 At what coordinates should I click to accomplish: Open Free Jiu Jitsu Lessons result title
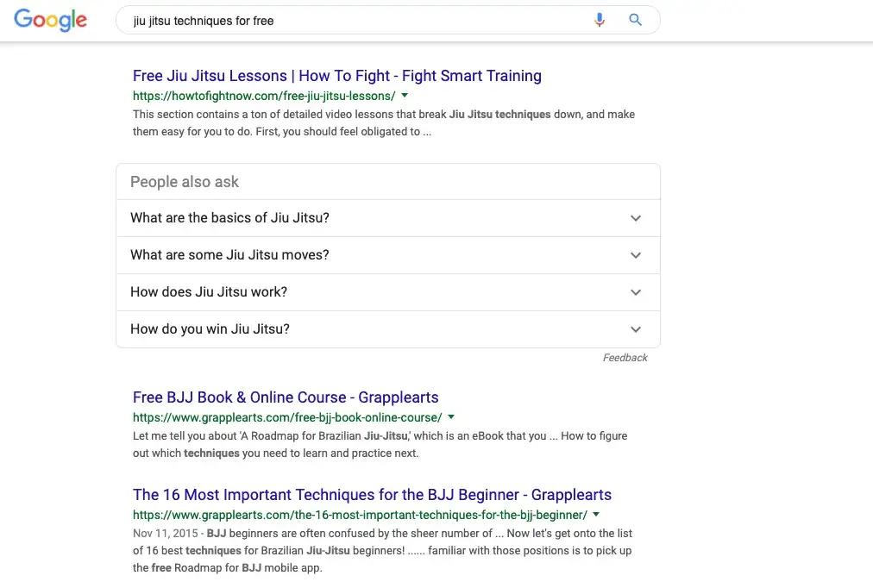(336, 76)
